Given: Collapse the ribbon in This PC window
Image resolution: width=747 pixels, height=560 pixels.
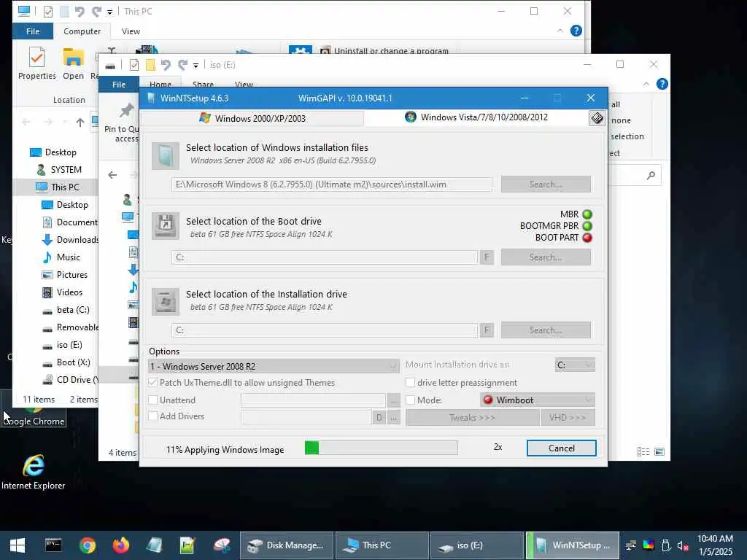Looking at the screenshot, I should click(560, 31).
